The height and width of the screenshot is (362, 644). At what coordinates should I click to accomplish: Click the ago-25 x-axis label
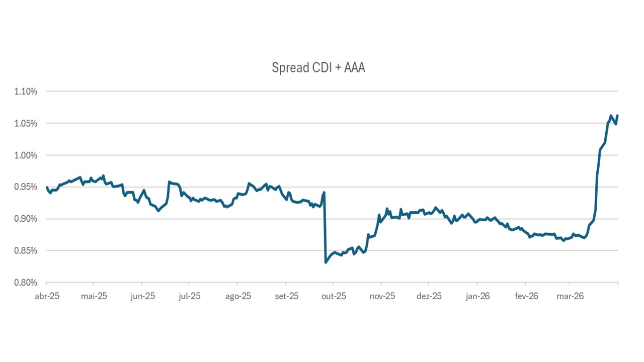pyautogui.click(x=238, y=296)
